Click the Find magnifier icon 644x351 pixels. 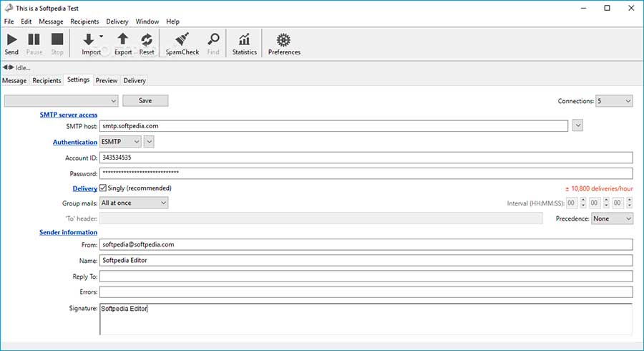(213, 42)
